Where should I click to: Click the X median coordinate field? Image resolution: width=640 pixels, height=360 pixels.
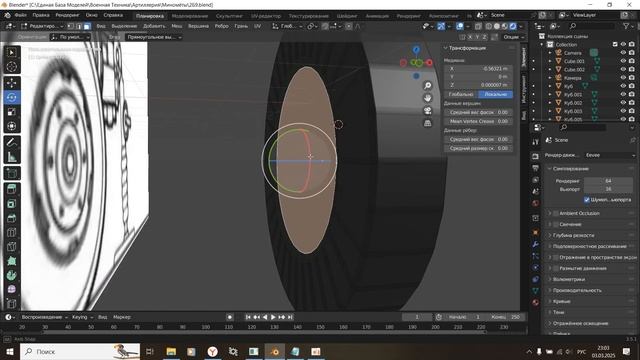coord(478,69)
